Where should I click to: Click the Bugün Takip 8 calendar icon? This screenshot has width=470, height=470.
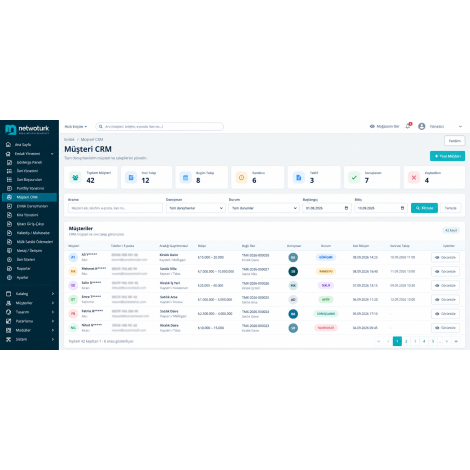pyautogui.click(x=186, y=177)
